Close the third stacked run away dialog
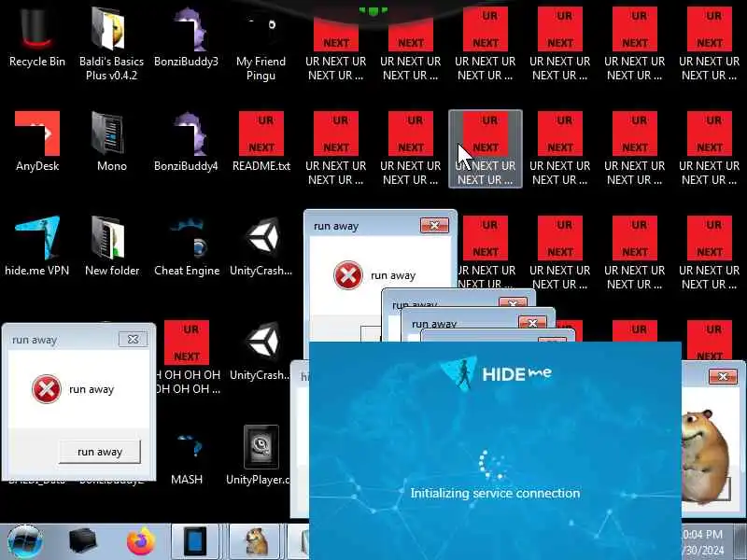The height and width of the screenshot is (560, 747). [x=532, y=323]
